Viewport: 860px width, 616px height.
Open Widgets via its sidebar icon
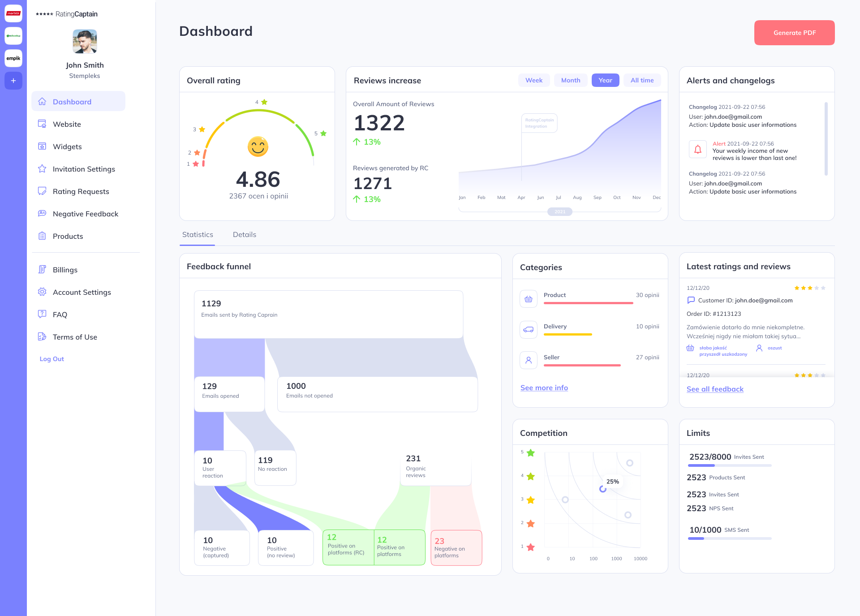[x=42, y=146]
